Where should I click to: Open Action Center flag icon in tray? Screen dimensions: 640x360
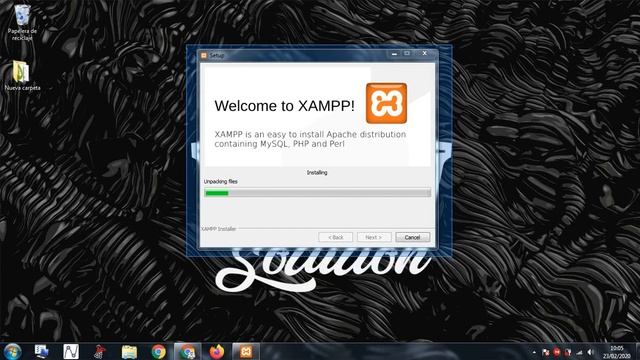545,352
